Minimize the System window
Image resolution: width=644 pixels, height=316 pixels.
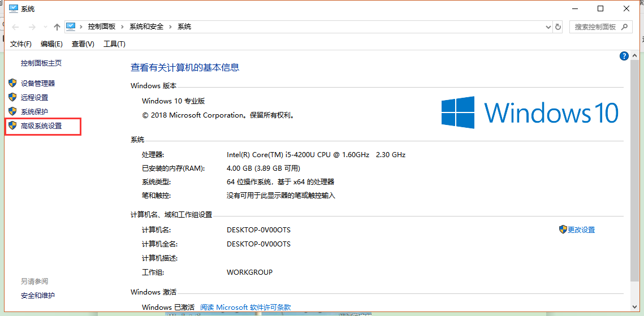pos(574,8)
